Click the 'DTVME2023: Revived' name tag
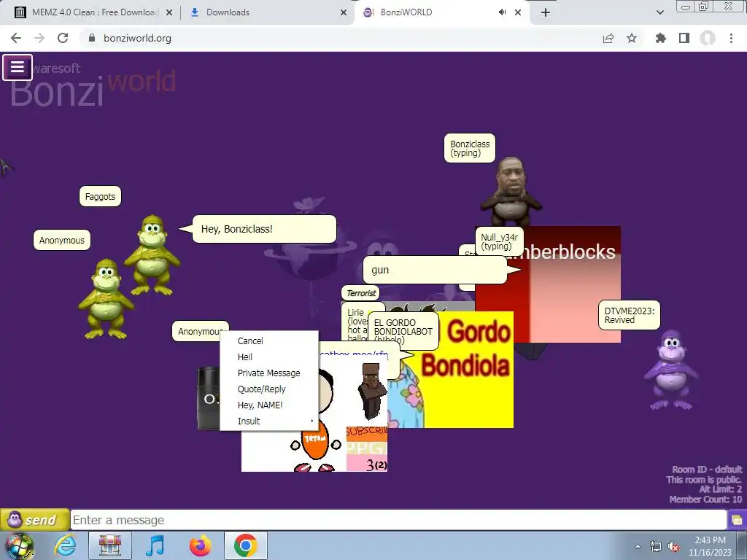The height and width of the screenshot is (560, 747). (629, 315)
